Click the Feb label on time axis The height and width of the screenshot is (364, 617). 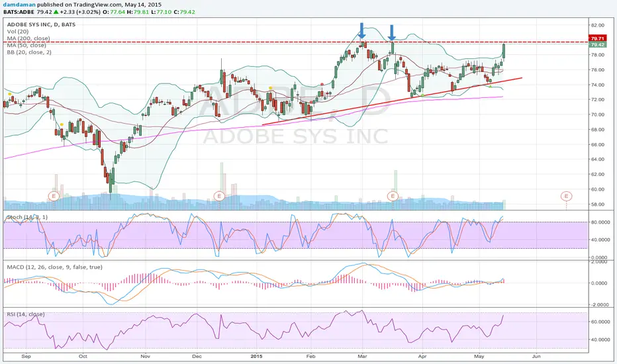[x=310, y=357]
